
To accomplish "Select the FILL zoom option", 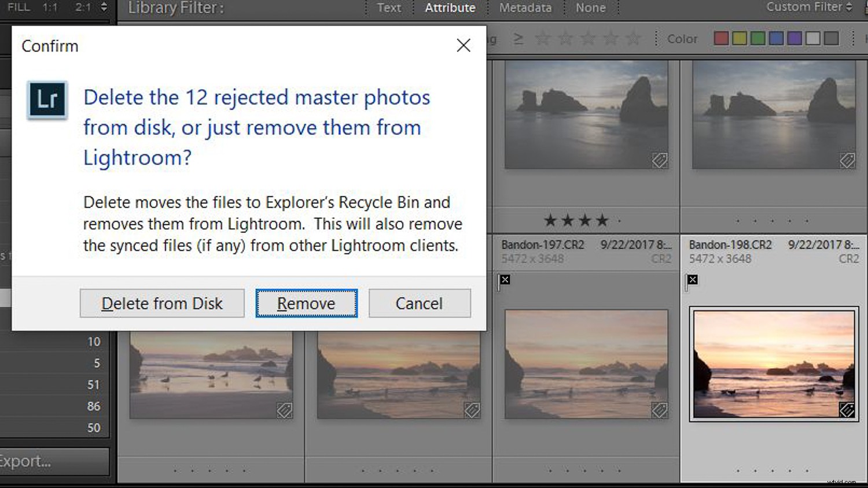I will pyautogui.click(x=18, y=8).
